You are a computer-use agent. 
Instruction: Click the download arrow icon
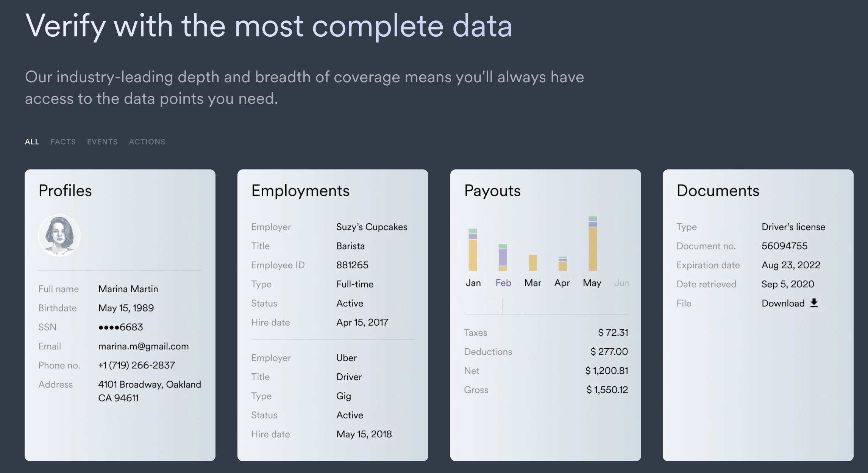click(x=814, y=303)
